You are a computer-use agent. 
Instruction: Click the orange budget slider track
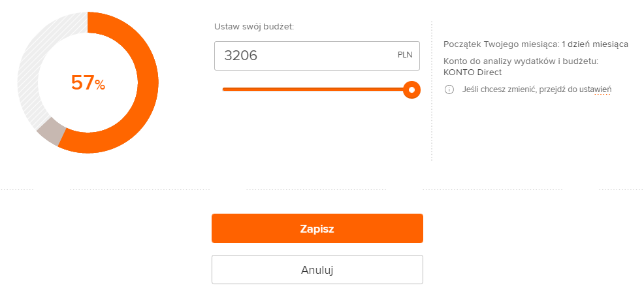(x=314, y=90)
